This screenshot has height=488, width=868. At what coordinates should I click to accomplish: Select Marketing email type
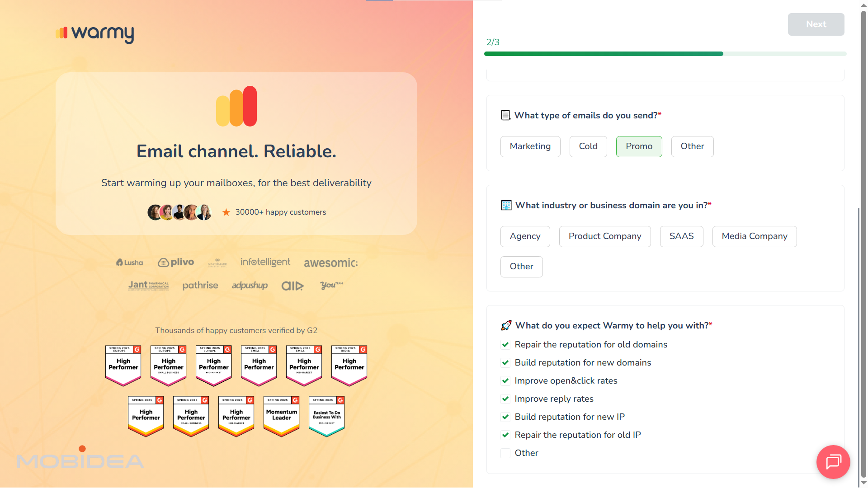coord(530,146)
